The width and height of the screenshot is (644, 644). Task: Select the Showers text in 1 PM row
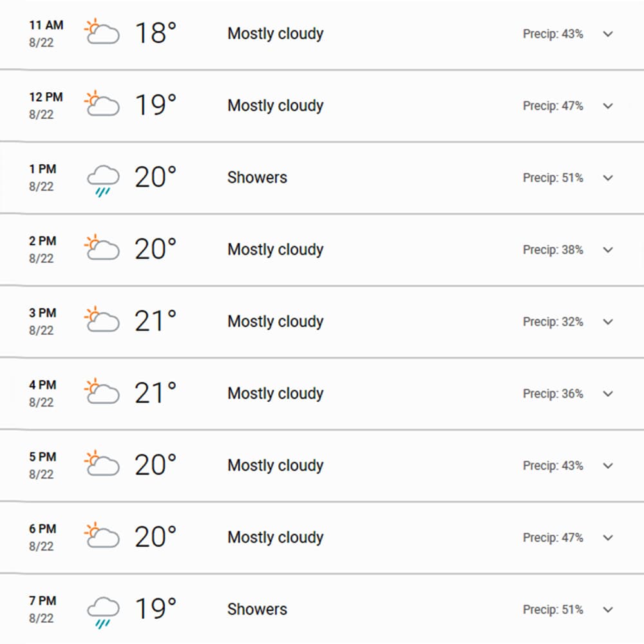point(257,178)
